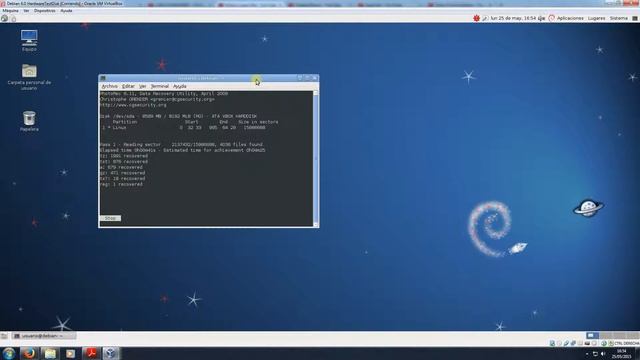Click the Windows network tray icon
Viewport: 640px width, 360px height.
[x=595, y=353]
